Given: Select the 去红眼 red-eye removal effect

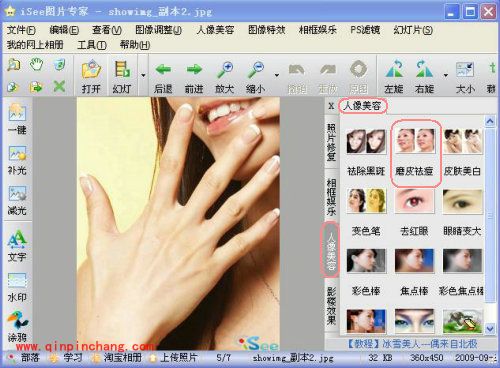Looking at the screenshot, I should coord(415,212).
